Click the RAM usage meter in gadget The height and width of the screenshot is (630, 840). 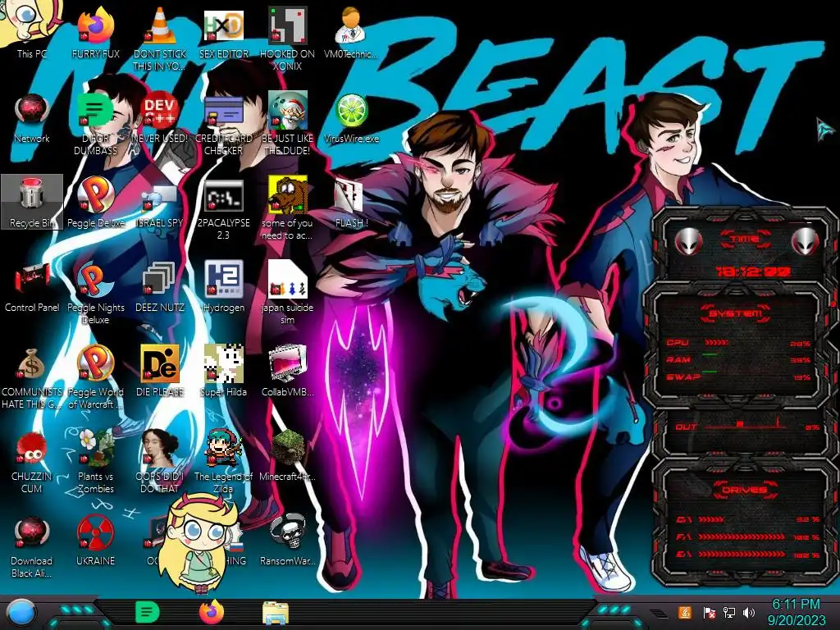point(738,360)
